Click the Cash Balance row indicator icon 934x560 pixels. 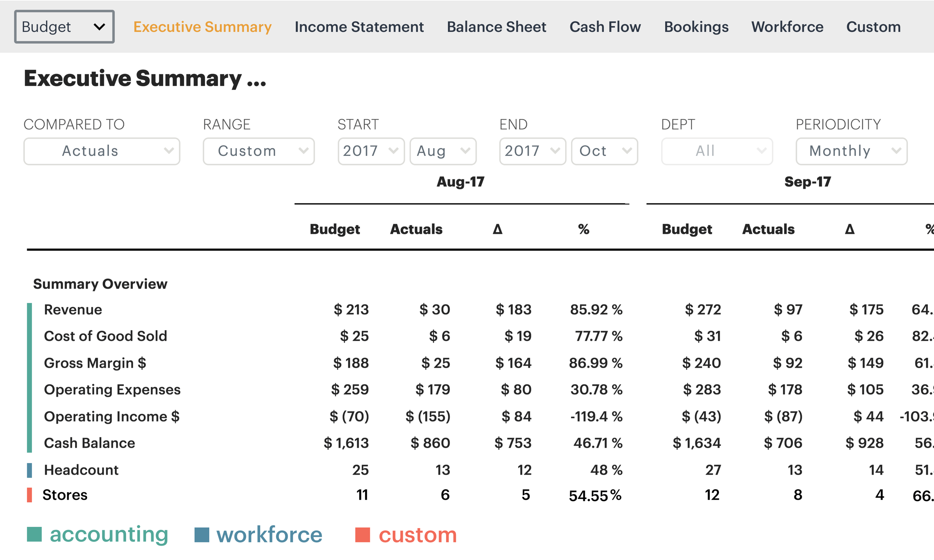coord(27,441)
